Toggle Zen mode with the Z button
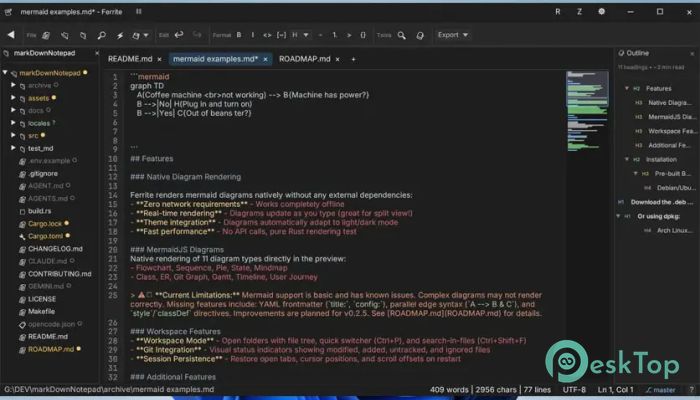This screenshot has height=400, width=700. pyautogui.click(x=579, y=12)
